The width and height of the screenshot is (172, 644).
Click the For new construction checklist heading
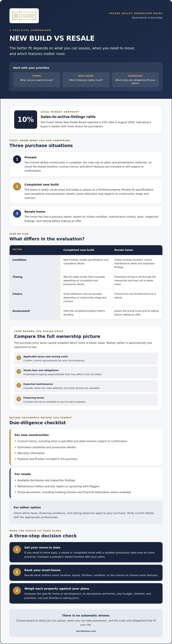(x=32, y=435)
